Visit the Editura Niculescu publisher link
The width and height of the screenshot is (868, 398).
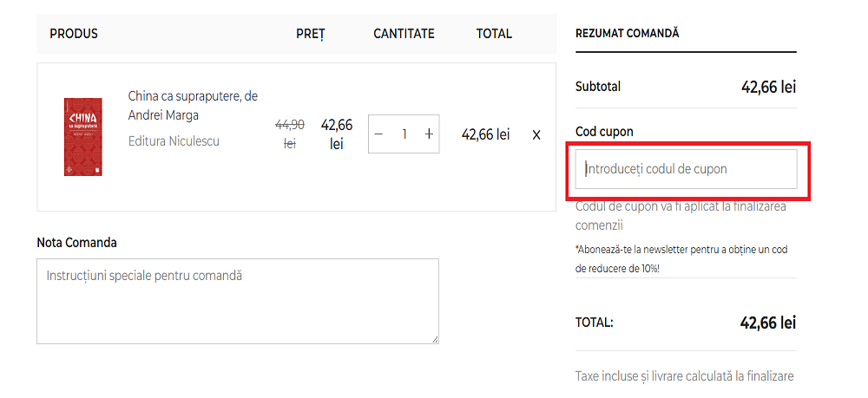[174, 140]
